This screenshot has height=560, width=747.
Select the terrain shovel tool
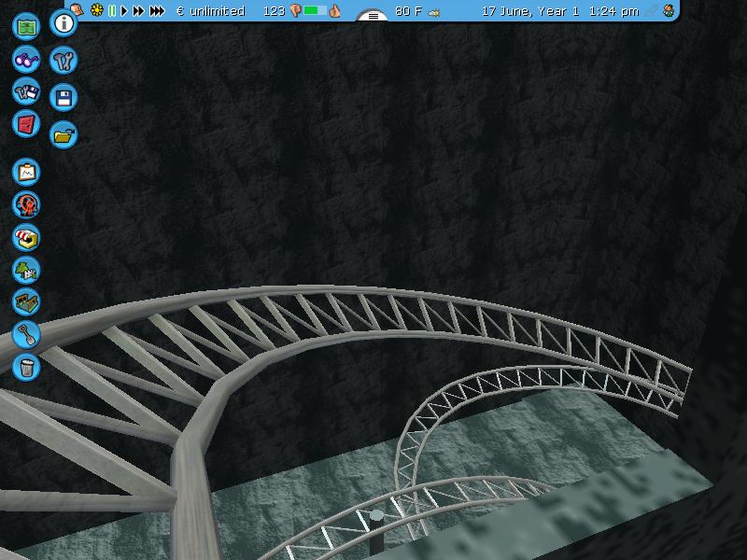(x=26, y=334)
